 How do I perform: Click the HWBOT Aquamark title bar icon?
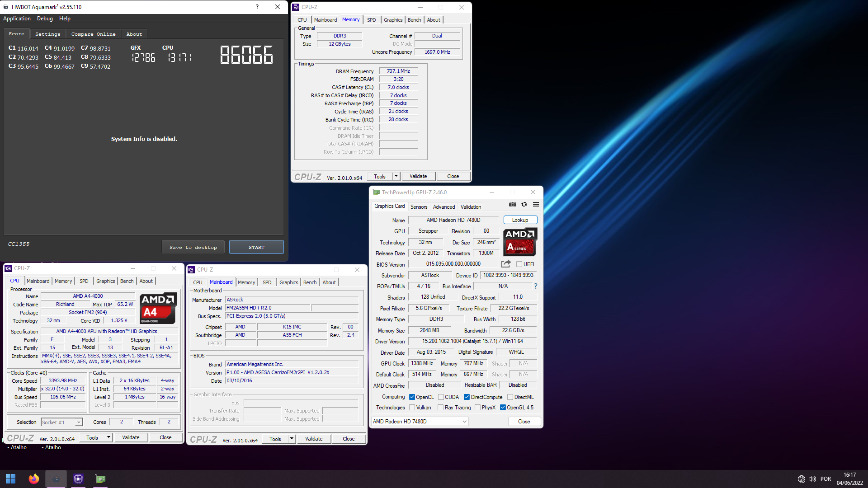pos(6,7)
